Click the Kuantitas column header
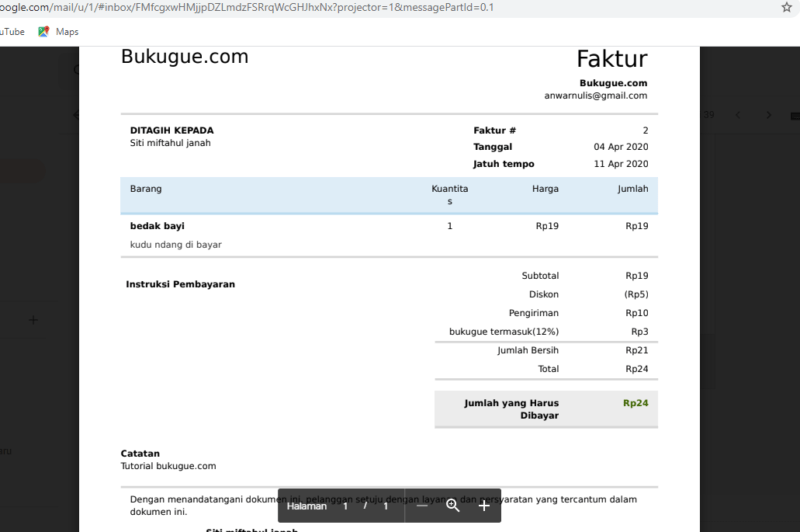Image resolution: width=800 pixels, height=532 pixels. click(449, 195)
